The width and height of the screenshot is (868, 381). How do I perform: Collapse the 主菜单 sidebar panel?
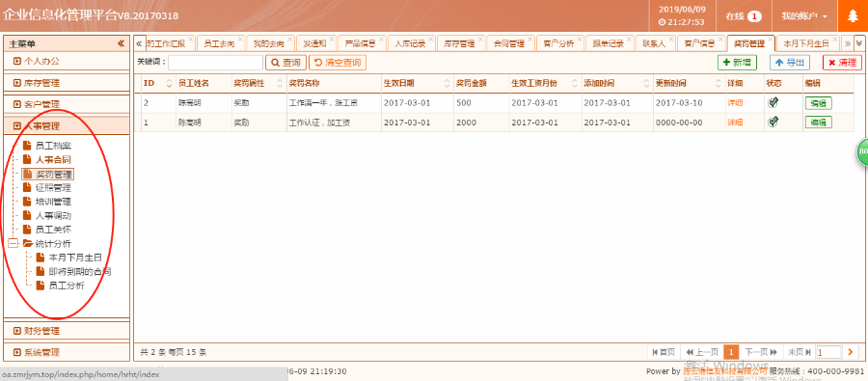point(121,43)
